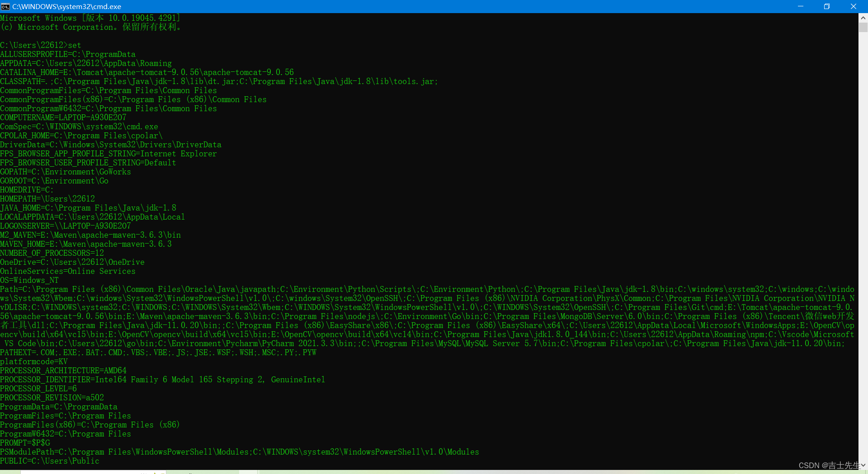Click the platformcode=KV line
Screen dimensions: 868x474
point(34,361)
